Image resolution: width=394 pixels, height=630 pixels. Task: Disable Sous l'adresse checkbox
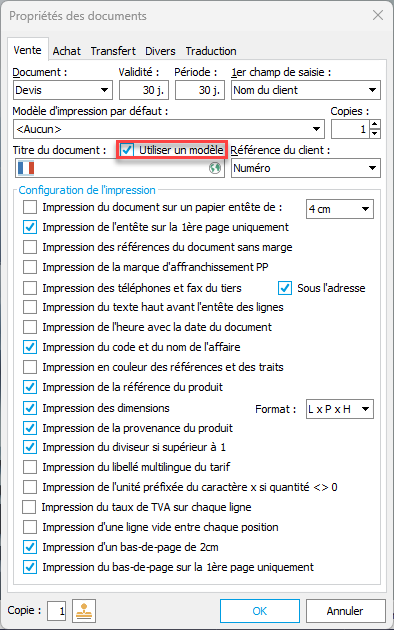click(285, 288)
